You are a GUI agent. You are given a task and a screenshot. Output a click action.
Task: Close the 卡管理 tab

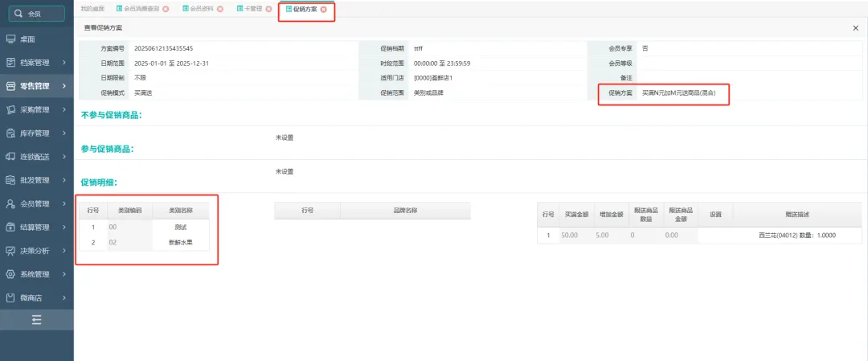[268, 9]
